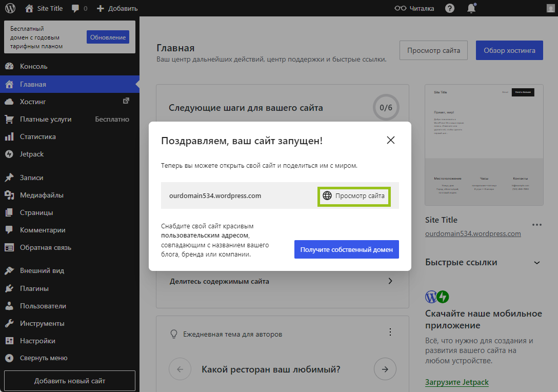Click the top Просмотр сайта header button
558x392 pixels.
point(433,50)
